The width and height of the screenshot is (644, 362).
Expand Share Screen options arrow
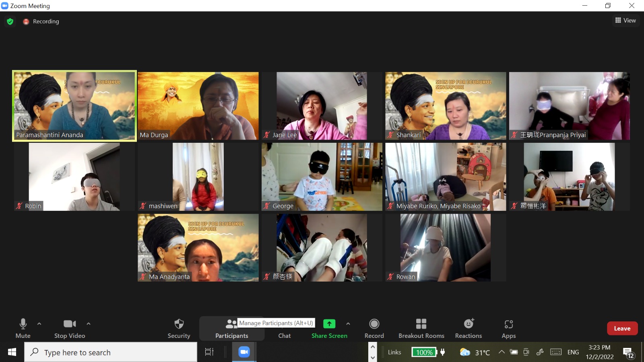tap(348, 323)
